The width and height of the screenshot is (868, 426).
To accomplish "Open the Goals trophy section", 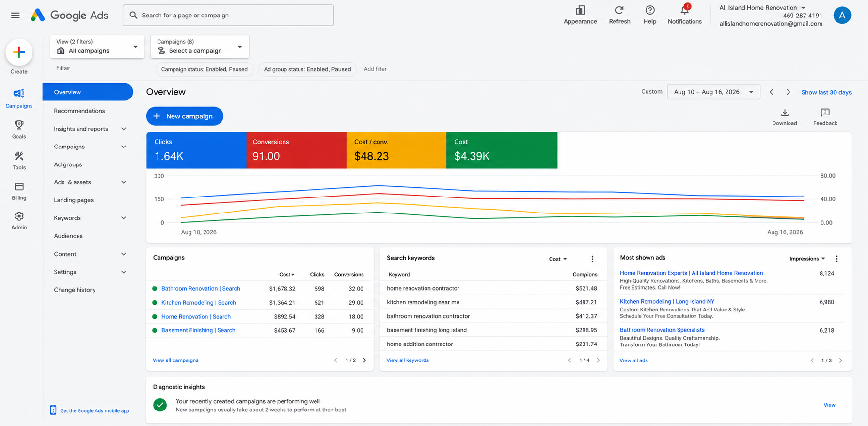I will point(19,129).
